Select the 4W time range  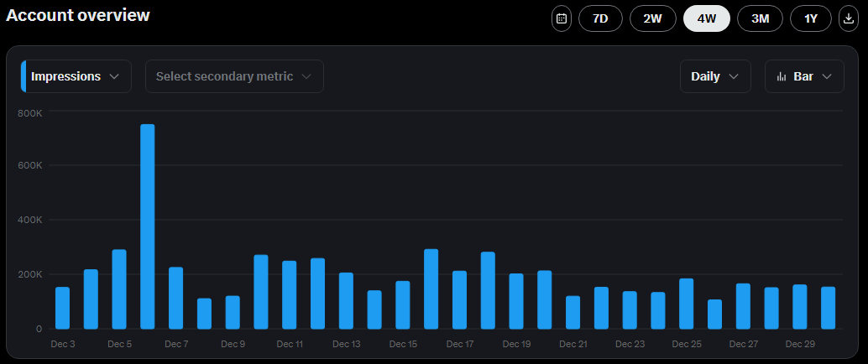point(706,18)
